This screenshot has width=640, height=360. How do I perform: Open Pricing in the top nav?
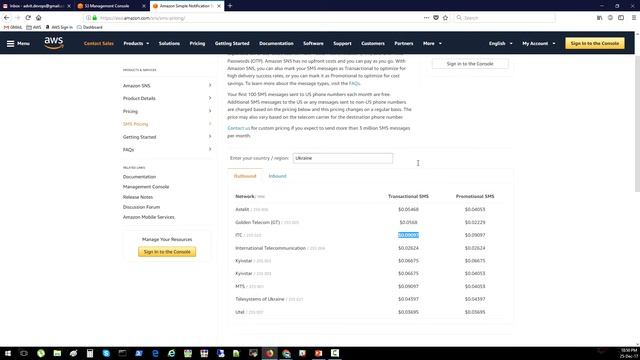197,43
